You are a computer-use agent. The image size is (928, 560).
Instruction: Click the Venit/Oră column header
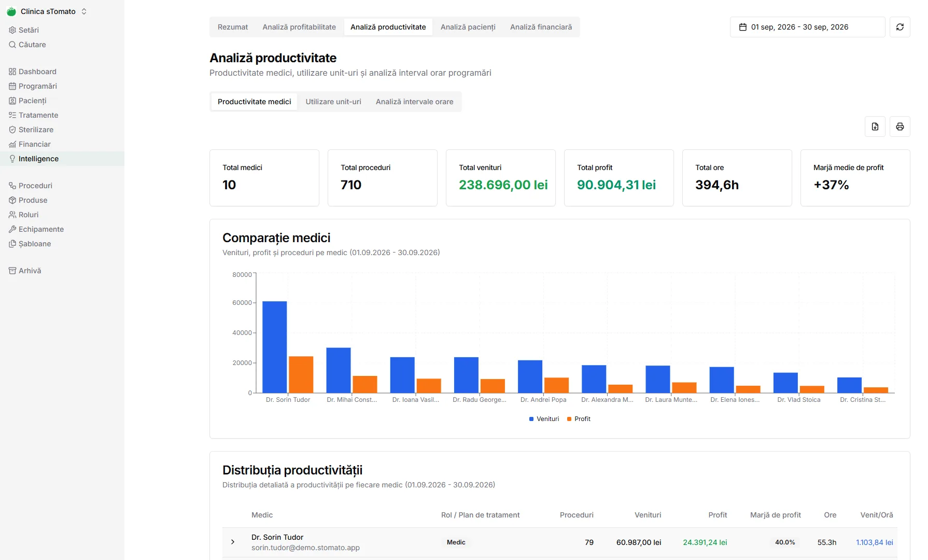877,515
